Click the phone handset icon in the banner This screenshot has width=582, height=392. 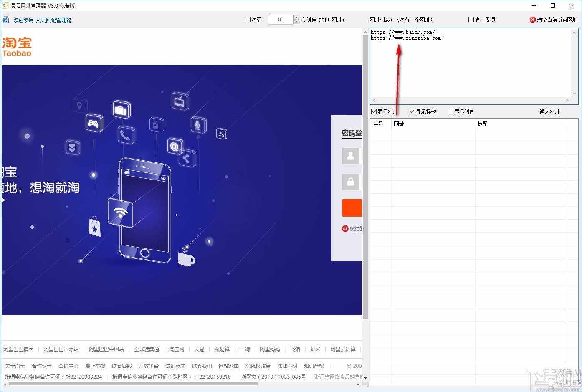coord(126,135)
